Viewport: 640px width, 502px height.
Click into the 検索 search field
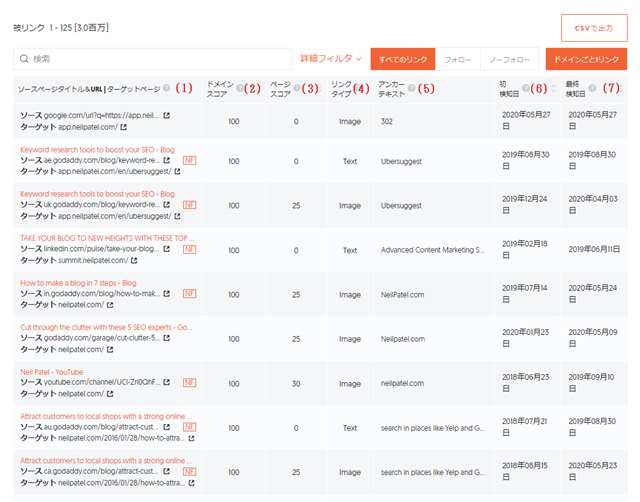click(x=150, y=59)
